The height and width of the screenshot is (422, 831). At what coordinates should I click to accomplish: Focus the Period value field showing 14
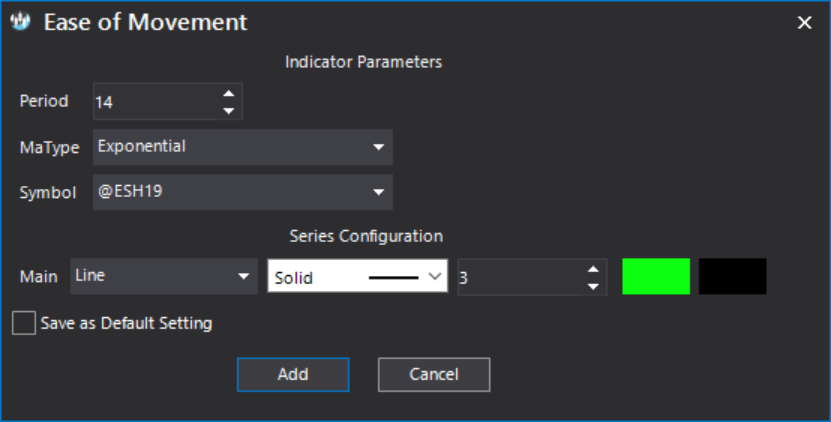[156, 101]
